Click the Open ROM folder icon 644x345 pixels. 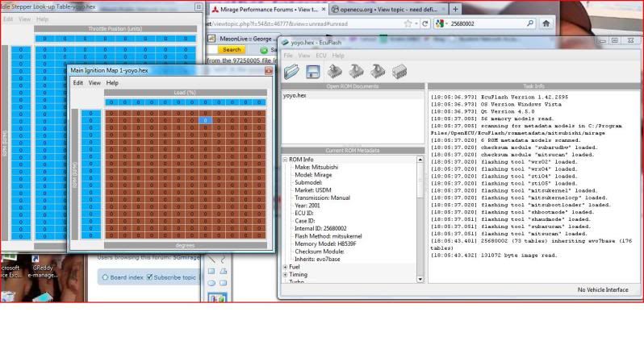click(292, 73)
